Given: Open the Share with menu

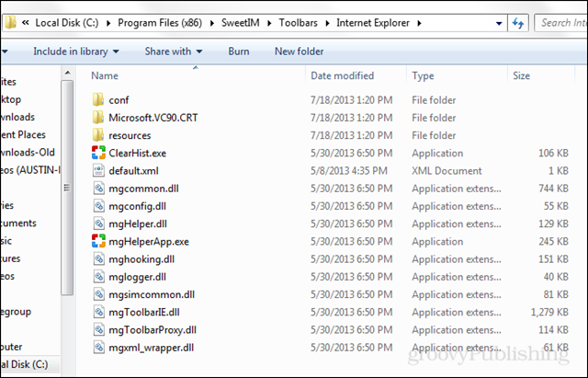Looking at the screenshot, I should [174, 52].
